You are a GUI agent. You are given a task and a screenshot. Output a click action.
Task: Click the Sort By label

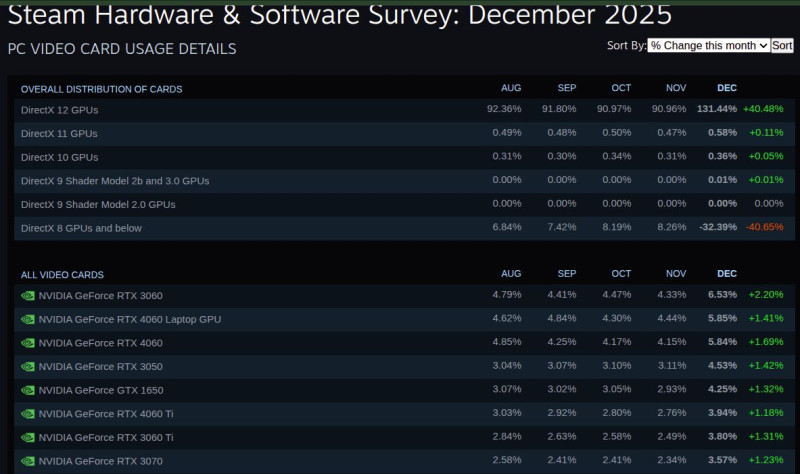click(627, 45)
